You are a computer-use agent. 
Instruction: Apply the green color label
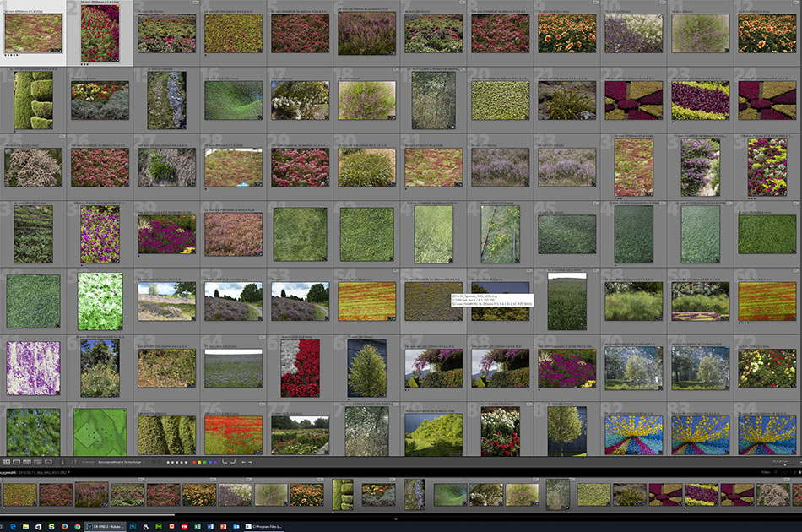click(205, 462)
